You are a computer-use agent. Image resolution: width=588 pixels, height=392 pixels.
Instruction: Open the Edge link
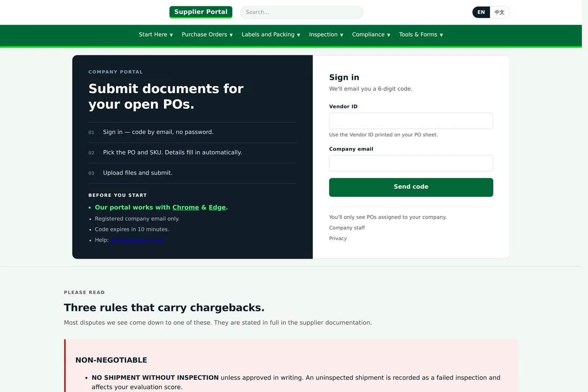click(x=217, y=207)
